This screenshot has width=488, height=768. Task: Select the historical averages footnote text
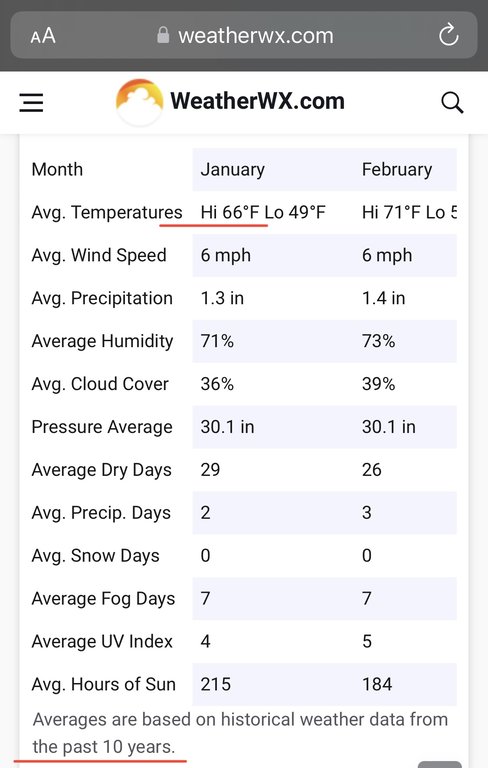240,733
